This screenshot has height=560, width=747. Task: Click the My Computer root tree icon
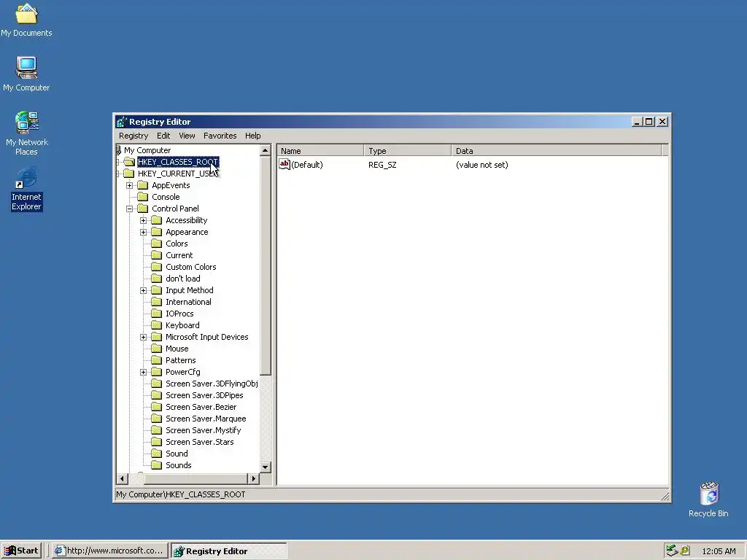[x=119, y=150]
